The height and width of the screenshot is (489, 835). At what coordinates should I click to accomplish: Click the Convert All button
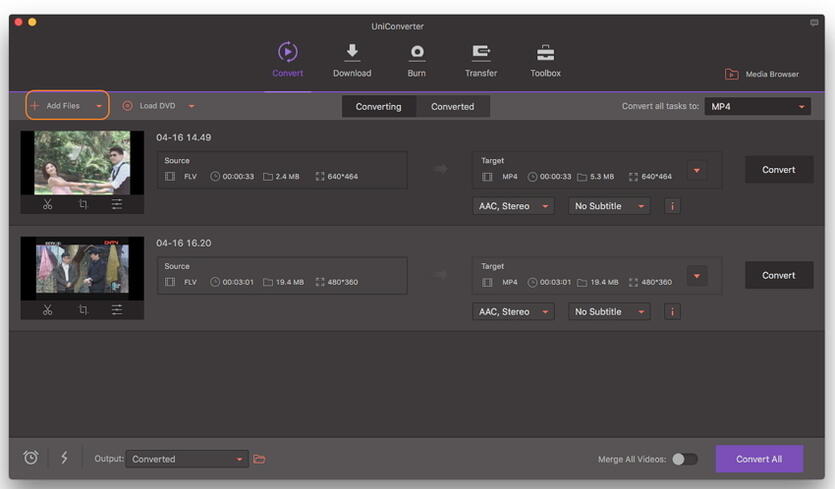[759, 459]
